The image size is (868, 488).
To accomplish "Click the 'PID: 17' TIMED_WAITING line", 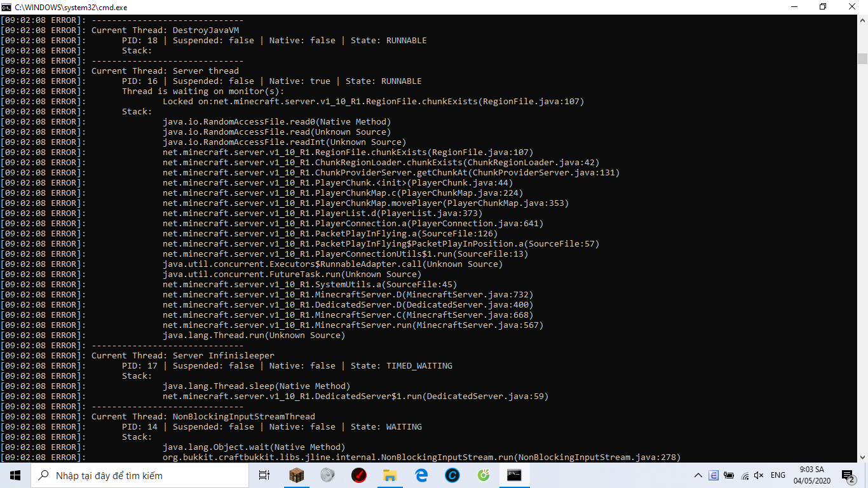I will (x=287, y=365).
